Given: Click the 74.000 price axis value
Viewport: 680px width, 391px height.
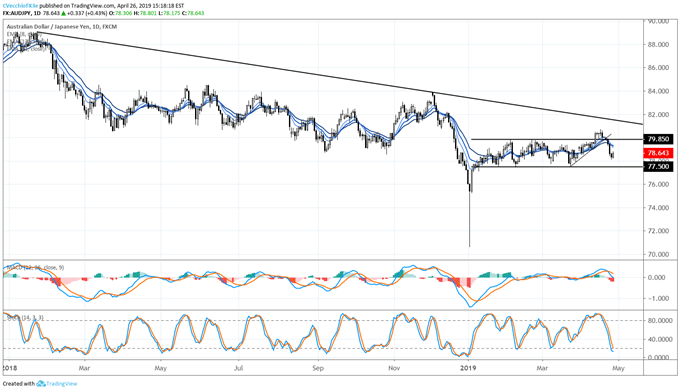Looking at the screenshot, I should (x=658, y=208).
